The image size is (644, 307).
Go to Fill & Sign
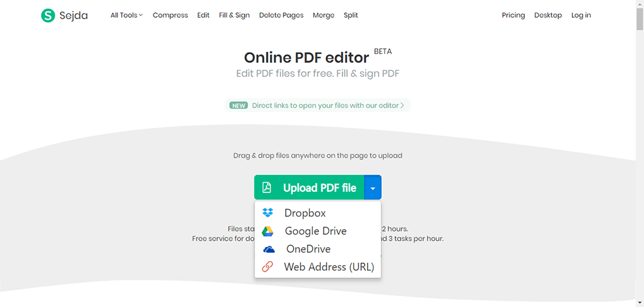tap(234, 15)
